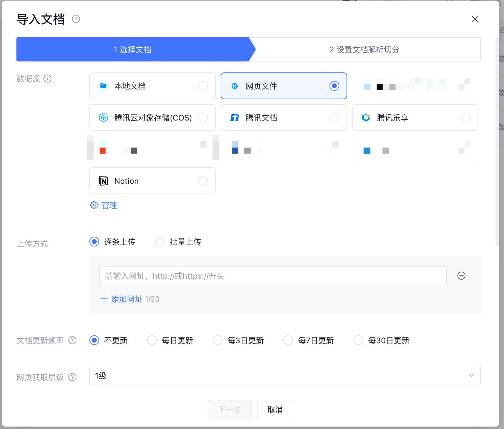This screenshot has width=504, height=429.
Task: Choose 腾讯云对象存储(COS) radio option
Action: [x=203, y=117]
